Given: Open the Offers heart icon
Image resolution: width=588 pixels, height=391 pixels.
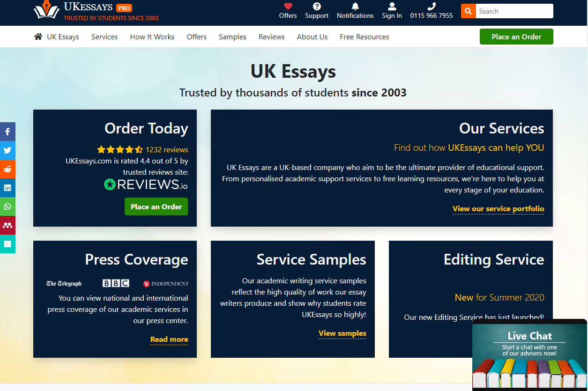Looking at the screenshot, I should [288, 7].
